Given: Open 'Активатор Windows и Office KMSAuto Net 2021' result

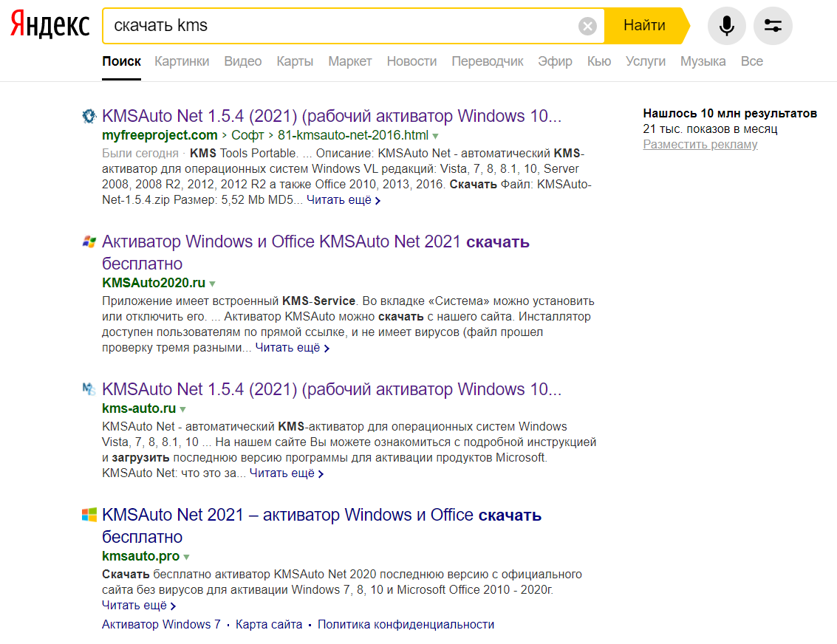Looking at the screenshot, I should (315, 253).
